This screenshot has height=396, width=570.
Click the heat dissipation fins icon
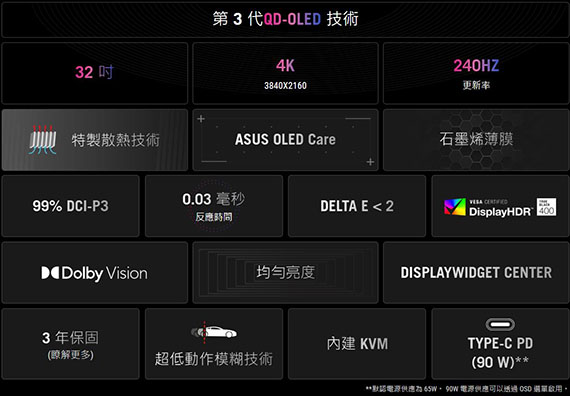42,140
